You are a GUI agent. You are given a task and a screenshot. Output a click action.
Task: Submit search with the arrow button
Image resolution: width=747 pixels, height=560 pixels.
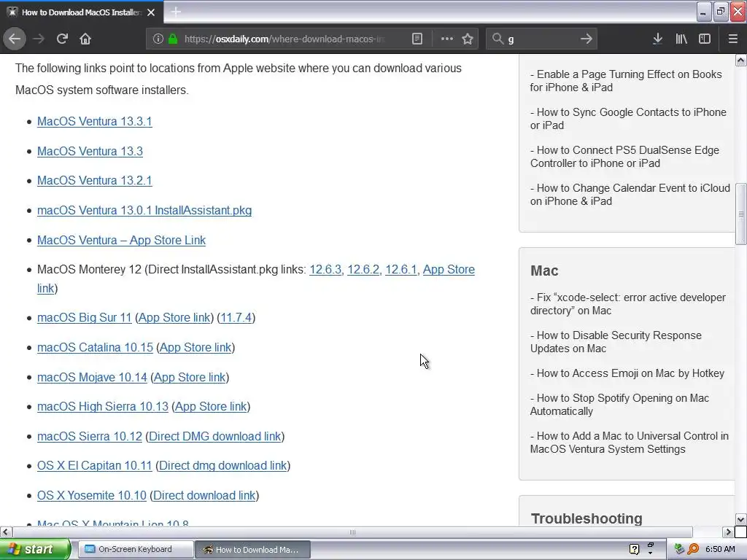pos(587,39)
